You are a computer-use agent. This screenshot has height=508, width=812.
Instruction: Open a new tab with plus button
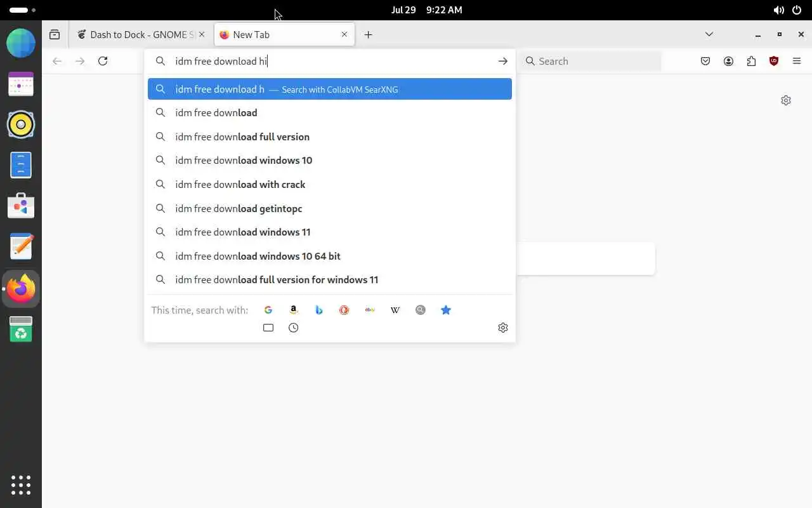[x=368, y=34]
